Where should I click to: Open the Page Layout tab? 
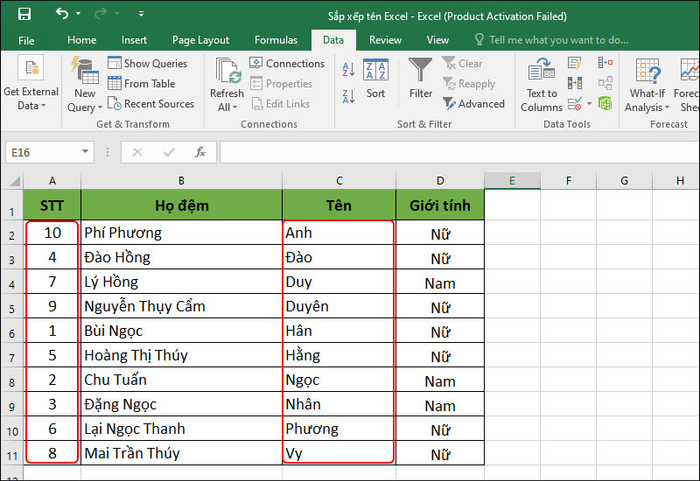[x=200, y=40]
